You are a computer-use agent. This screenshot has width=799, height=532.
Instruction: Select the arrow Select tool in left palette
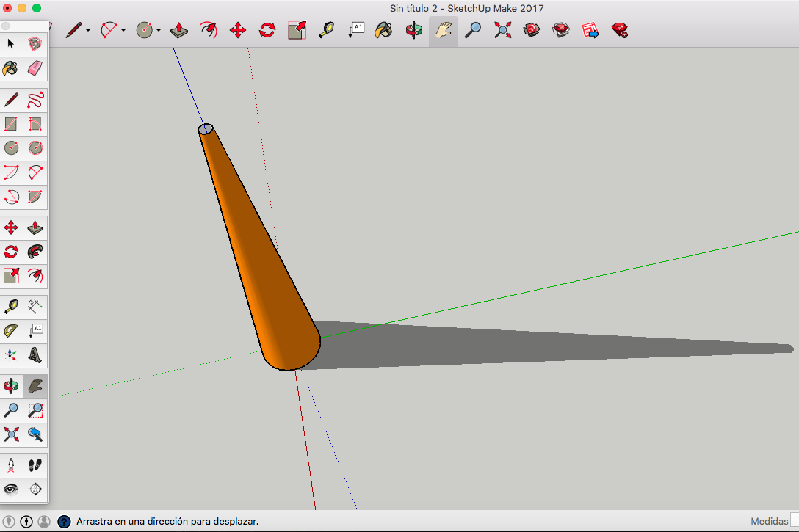click(x=11, y=44)
